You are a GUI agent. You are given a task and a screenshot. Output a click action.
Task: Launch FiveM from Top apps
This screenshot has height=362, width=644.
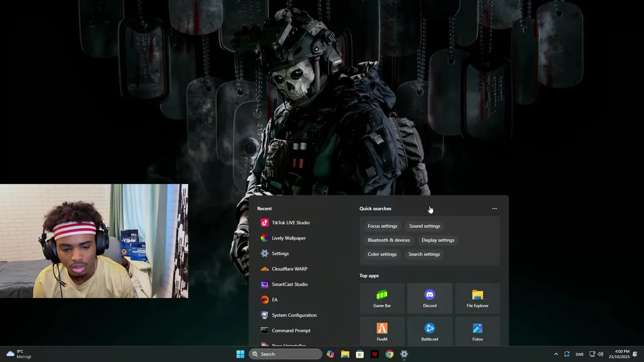click(x=382, y=332)
